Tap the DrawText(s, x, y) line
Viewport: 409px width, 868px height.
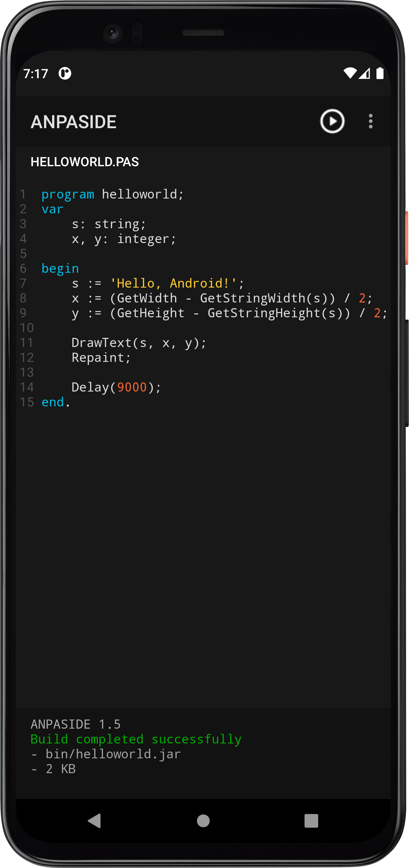139,343
